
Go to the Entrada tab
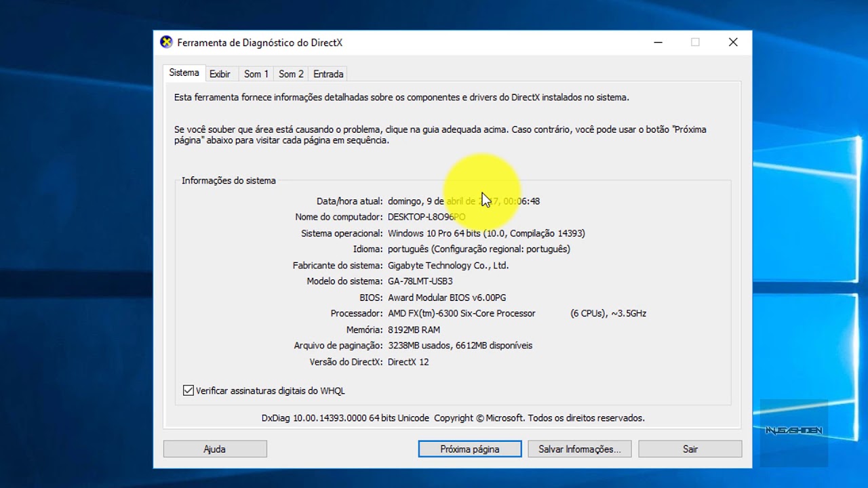coord(328,74)
